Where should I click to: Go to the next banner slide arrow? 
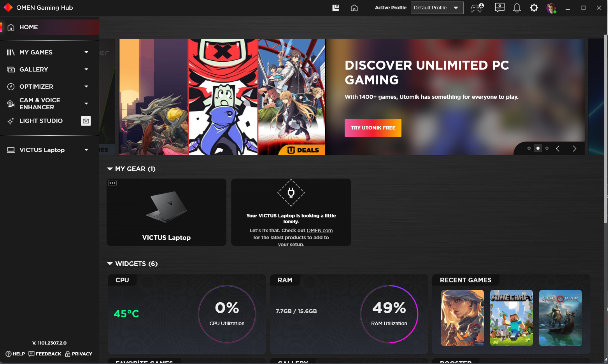[x=574, y=149]
